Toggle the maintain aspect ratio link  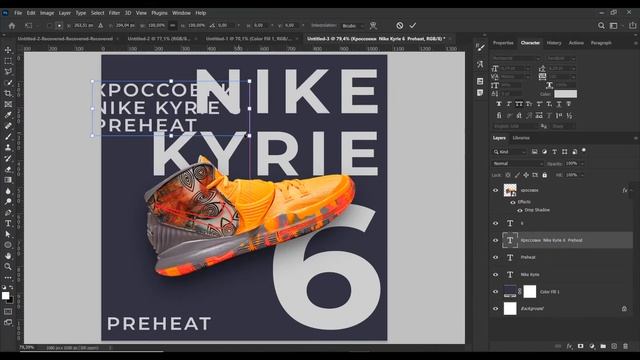coord(173,25)
